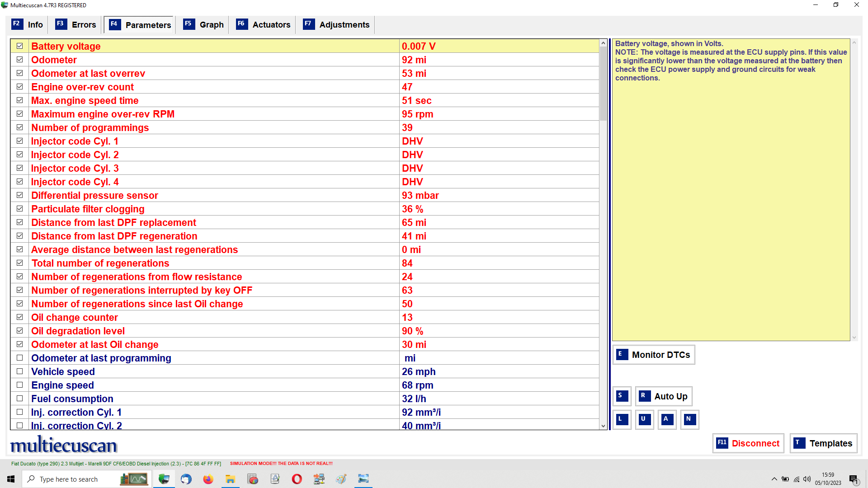
Task: Switch to the Errors tab
Action: [x=75, y=25]
